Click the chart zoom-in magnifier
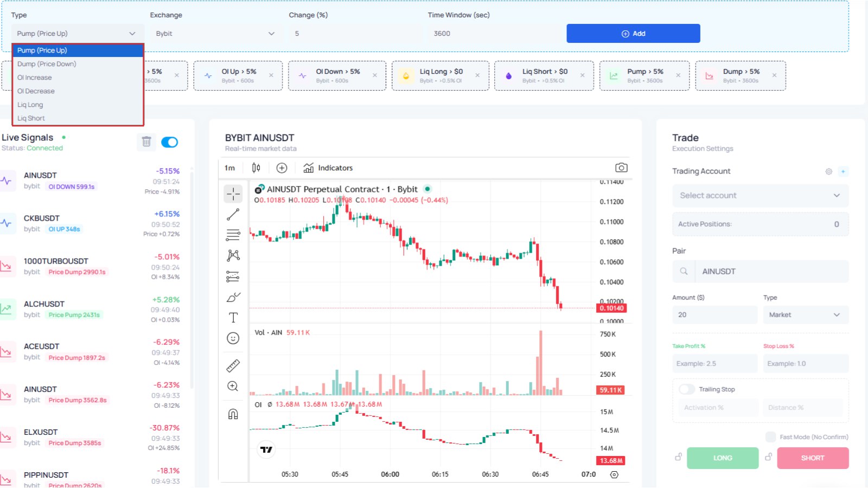 [233, 386]
